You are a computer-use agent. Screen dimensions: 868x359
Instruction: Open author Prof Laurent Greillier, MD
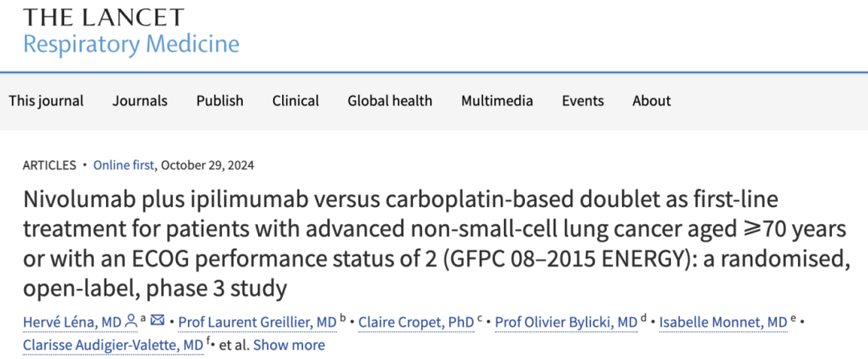259,321
